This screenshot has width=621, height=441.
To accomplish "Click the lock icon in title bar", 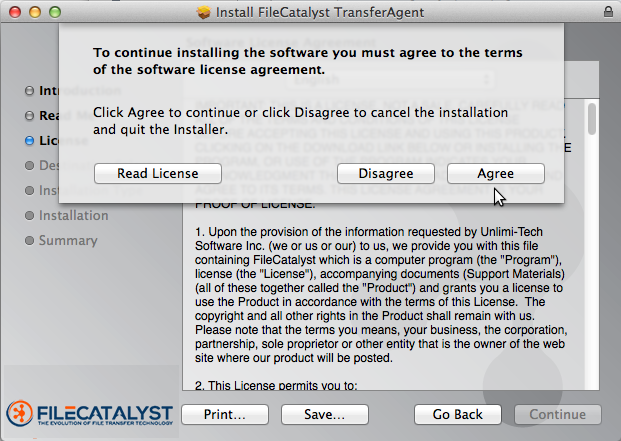I will tap(609, 10).
